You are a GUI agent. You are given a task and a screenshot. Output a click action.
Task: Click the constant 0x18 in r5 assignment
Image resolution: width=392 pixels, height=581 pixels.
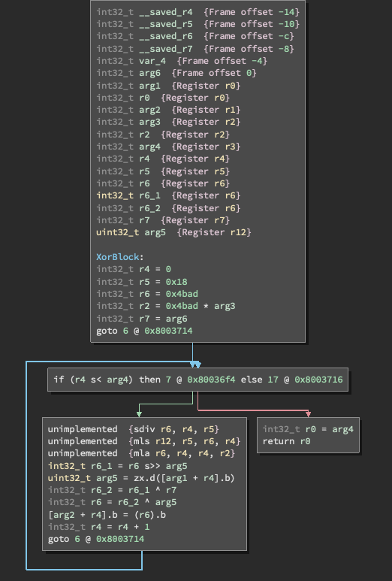(176, 282)
